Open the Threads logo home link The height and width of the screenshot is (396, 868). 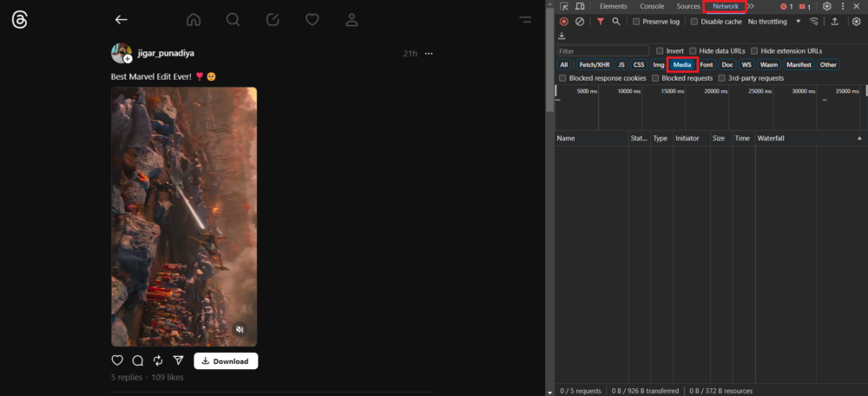pyautogui.click(x=19, y=20)
